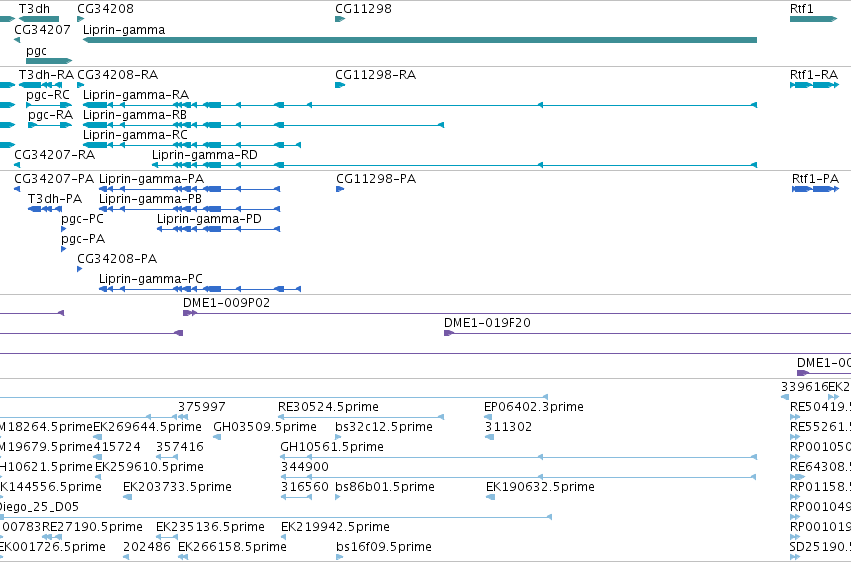851x562 pixels.
Task: Select the CG34207-RA transcript label
Action: 54,155
